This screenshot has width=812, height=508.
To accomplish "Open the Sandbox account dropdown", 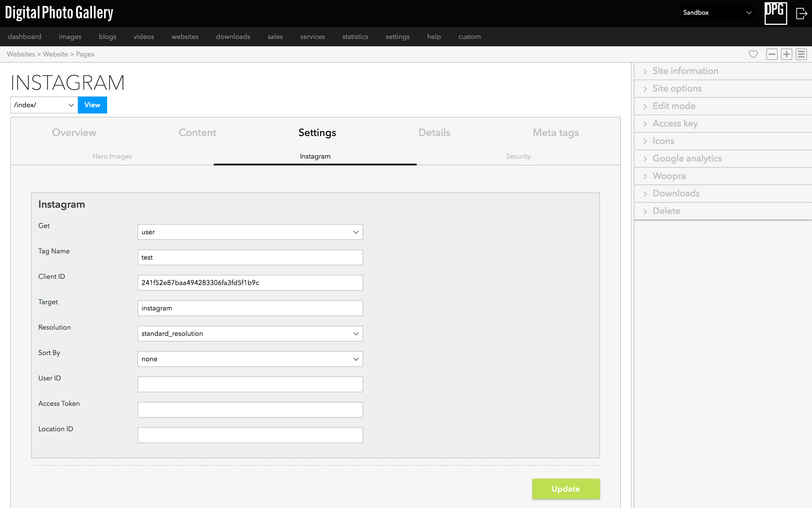I will (717, 13).
